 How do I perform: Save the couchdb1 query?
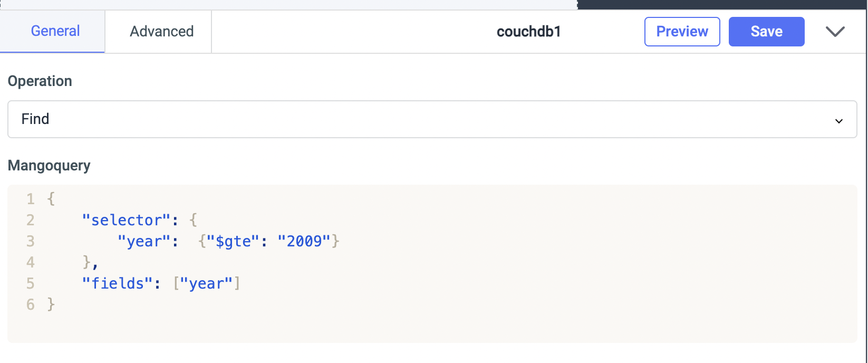click(x=766, y=32)
